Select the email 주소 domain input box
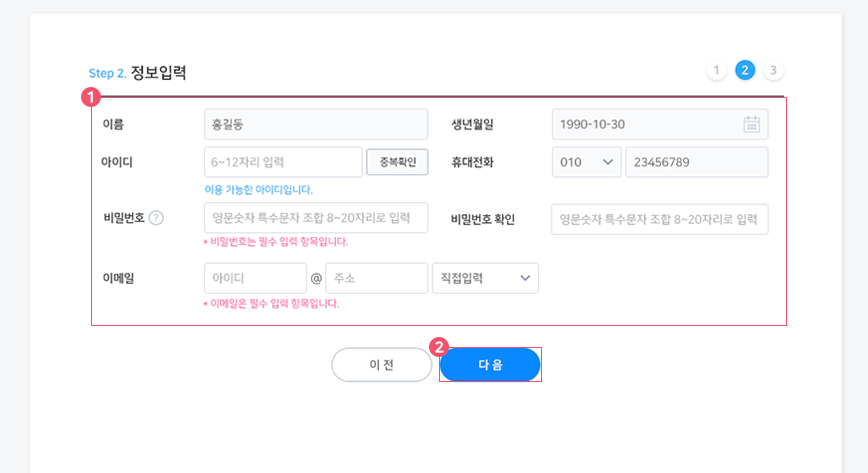 pyautogui.click(x=376, y=278)
